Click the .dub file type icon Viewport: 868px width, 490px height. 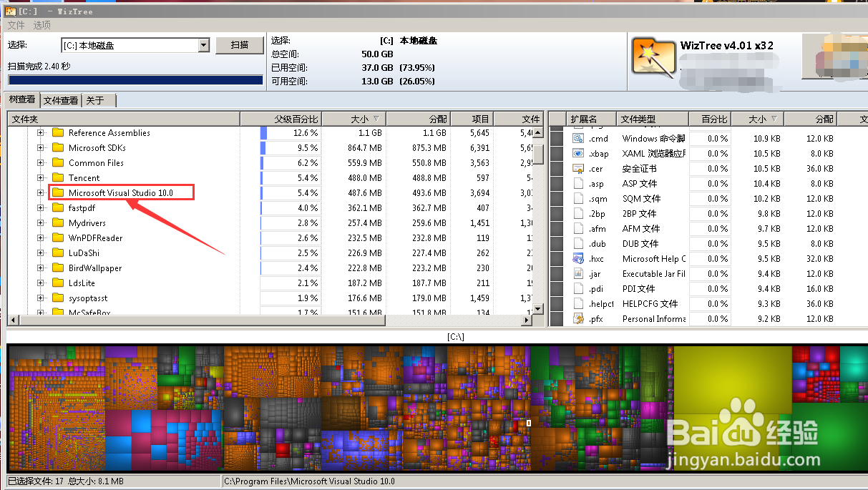point(579,243)
